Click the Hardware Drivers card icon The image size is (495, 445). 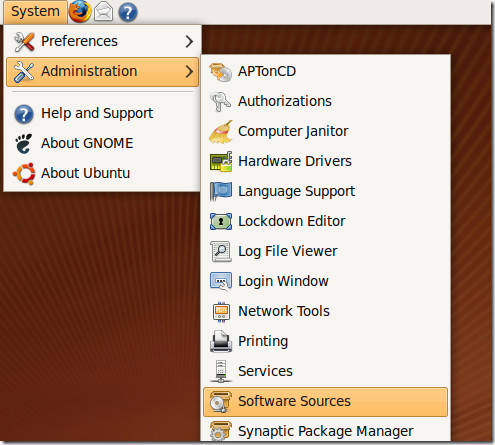[x=221, y=162]
